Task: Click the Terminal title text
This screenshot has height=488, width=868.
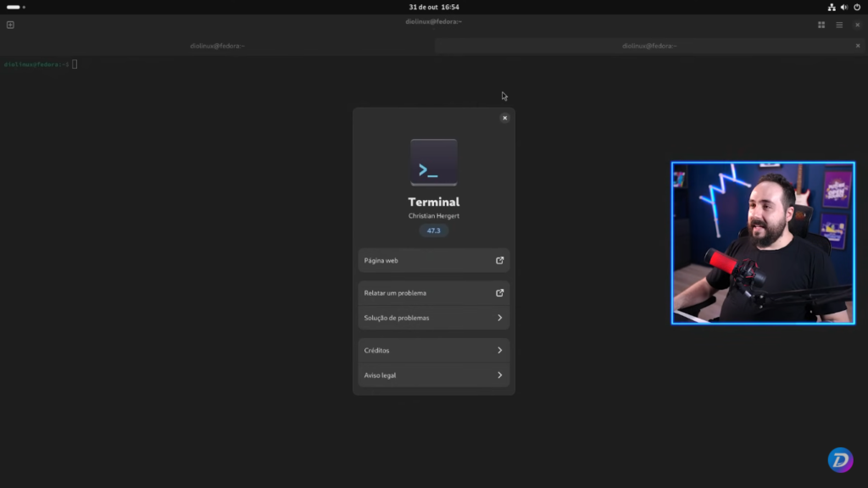Action: pos(434,202)
